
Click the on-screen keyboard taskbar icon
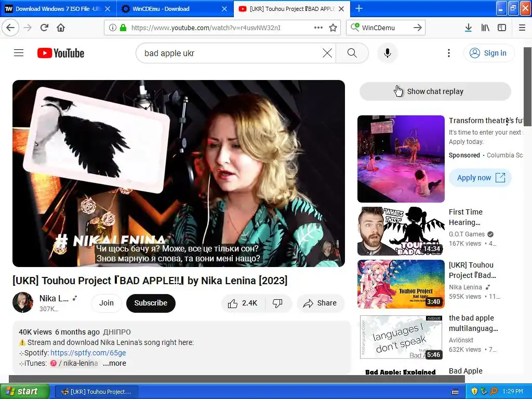[455, 392]
